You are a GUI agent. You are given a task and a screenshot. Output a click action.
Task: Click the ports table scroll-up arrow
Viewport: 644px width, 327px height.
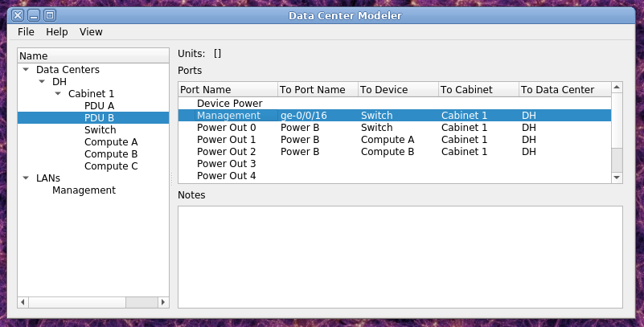click(x=617, y=88)
